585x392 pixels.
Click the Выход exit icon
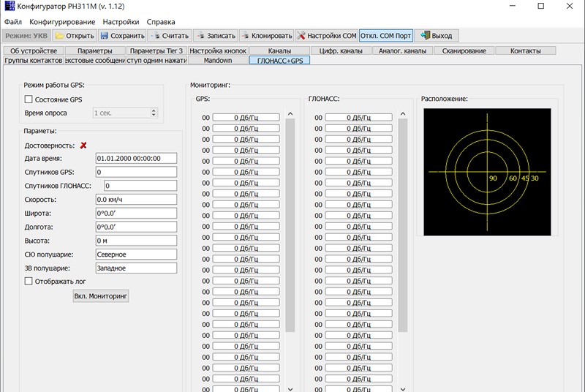(x=426, y=35)
